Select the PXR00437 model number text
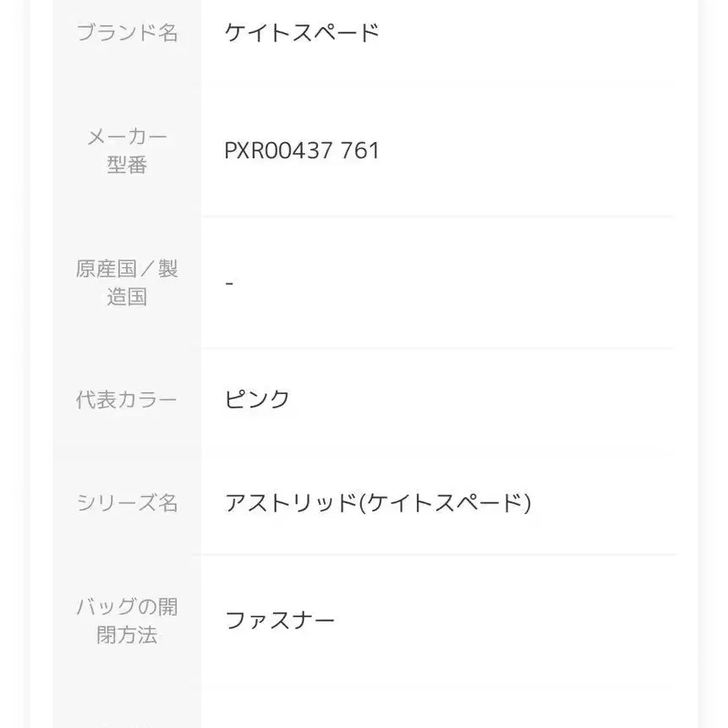The height and width of the screenshot is (728, 728). tap(278, 151)
